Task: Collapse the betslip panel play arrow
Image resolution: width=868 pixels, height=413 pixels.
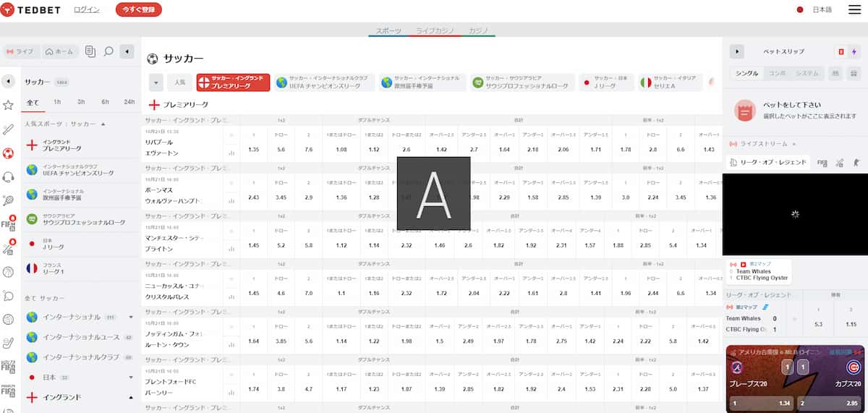Action: (736, 51)
